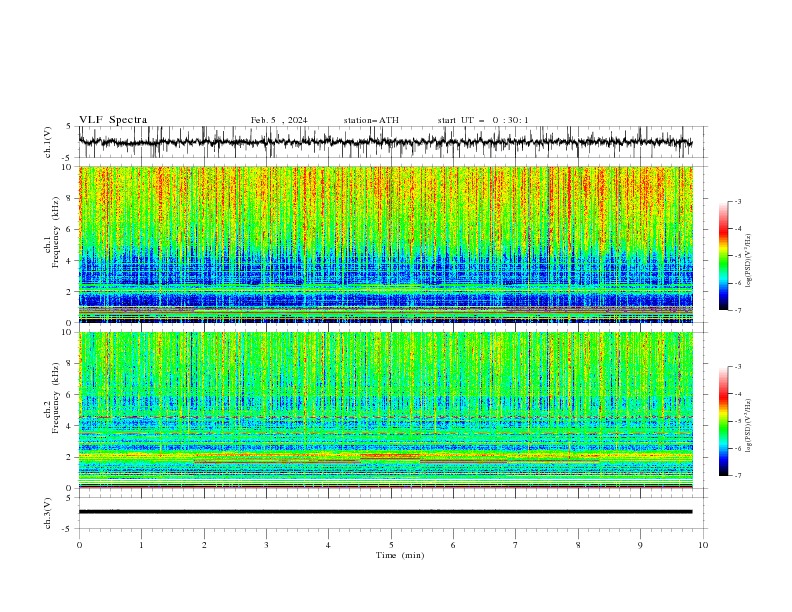Click the "8" time axis tick label
Screen dimensions: 792x612
tap(578, 545)
